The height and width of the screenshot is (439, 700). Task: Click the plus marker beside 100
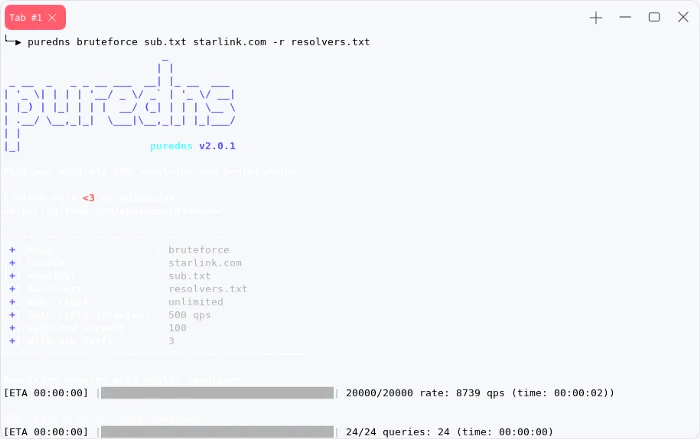(12, 328)
